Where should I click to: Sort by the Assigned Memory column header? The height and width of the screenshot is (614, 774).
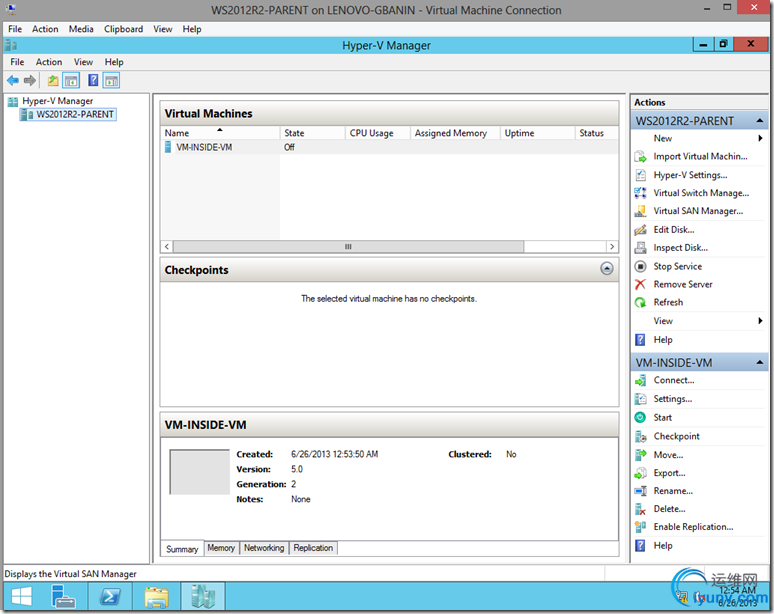(x=455, y=133)
